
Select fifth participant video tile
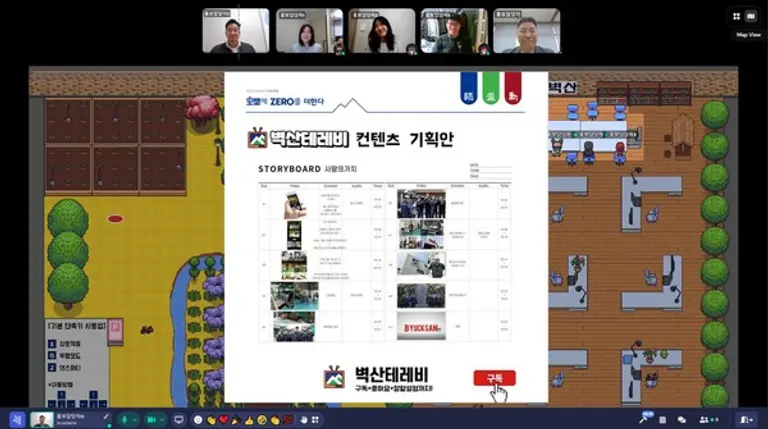(527, 30)
